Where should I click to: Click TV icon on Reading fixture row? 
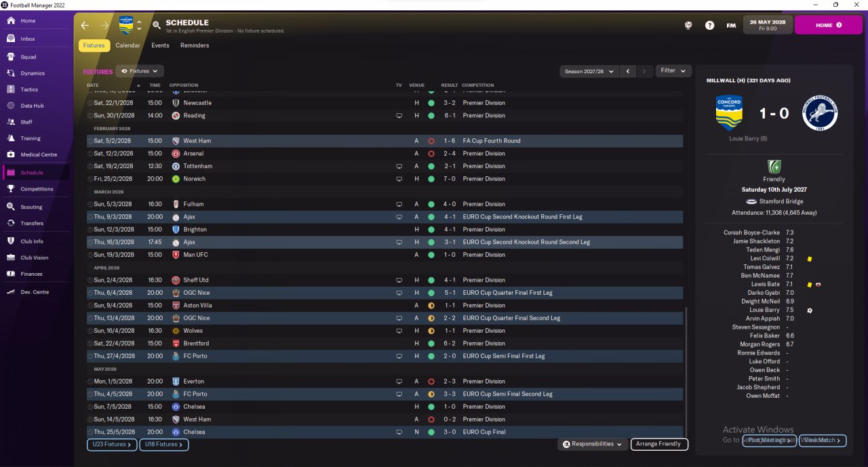399,116
